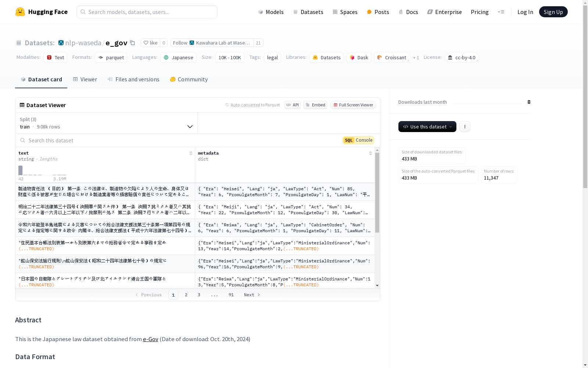The height and width of the screenshot is (368, 588).
Task: Click the Sign Up button
Action: coord(553,12)
